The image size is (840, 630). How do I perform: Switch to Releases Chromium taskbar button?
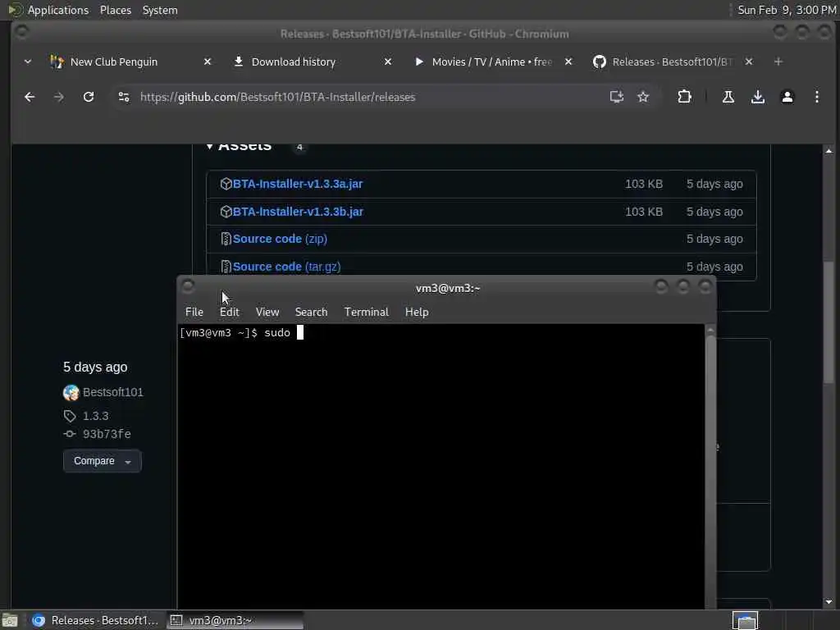pyautogui.click(x=95, y=620)
